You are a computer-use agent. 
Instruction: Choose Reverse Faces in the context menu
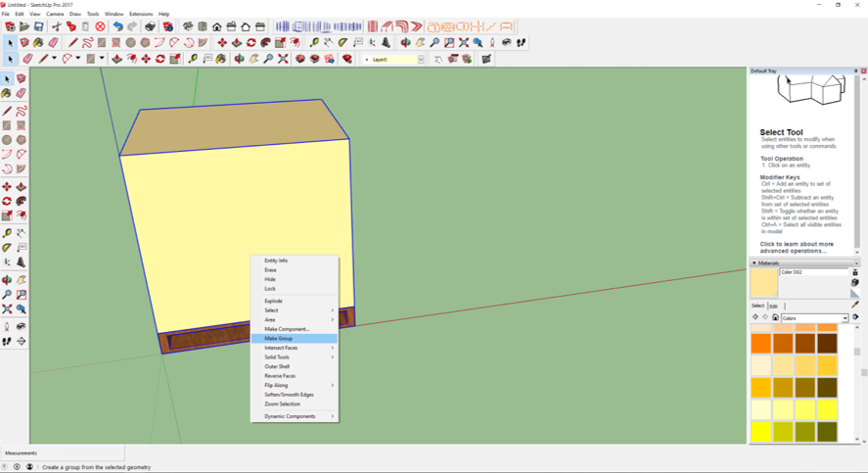tap(295, 376)
